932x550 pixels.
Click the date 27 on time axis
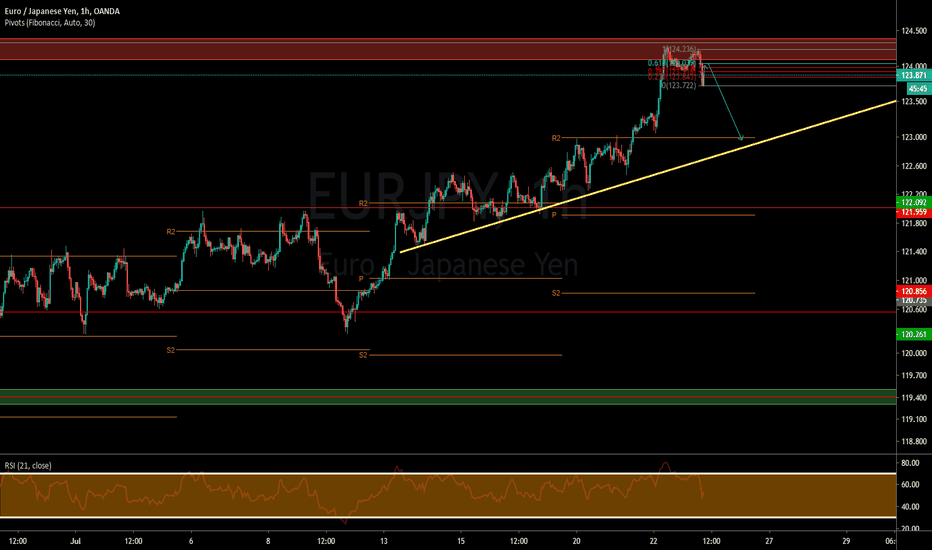[769, 541]
